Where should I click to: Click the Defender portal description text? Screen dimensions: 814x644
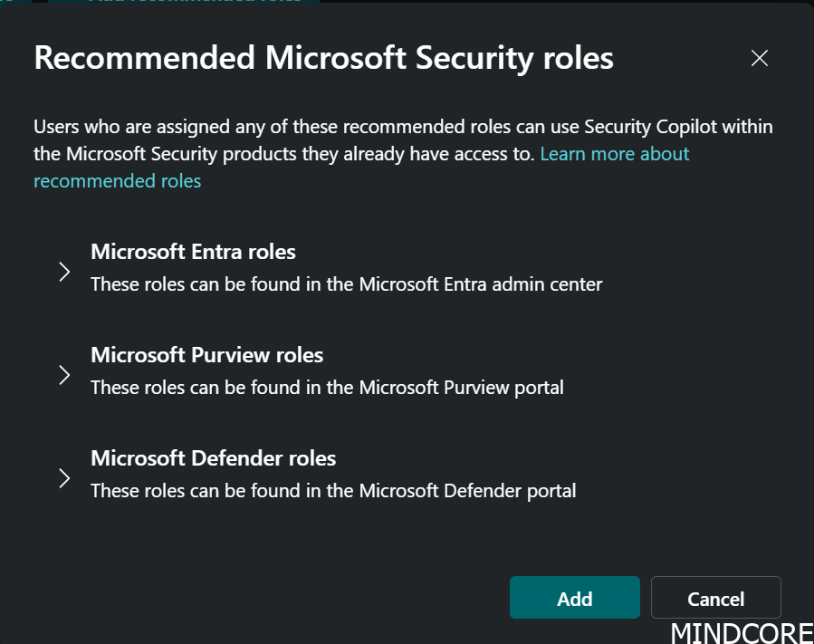click(333, 491)
